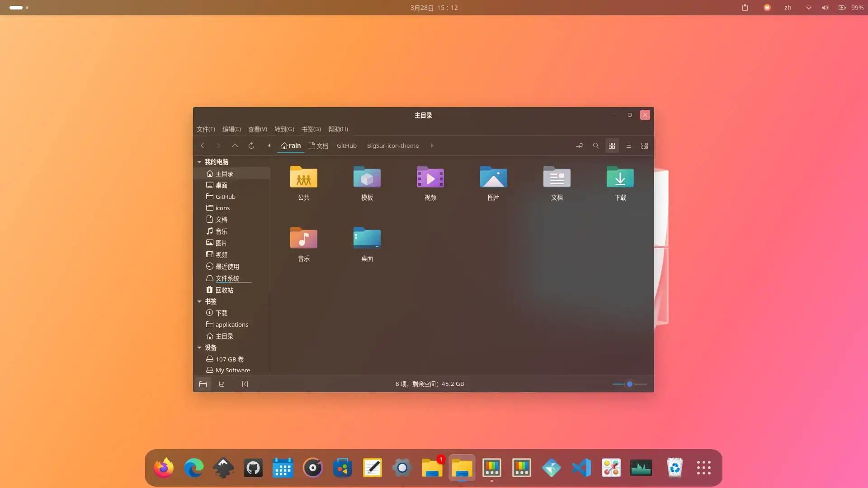
Task: Adjust the icon zoom slider
Action: [x=629, y=384]
